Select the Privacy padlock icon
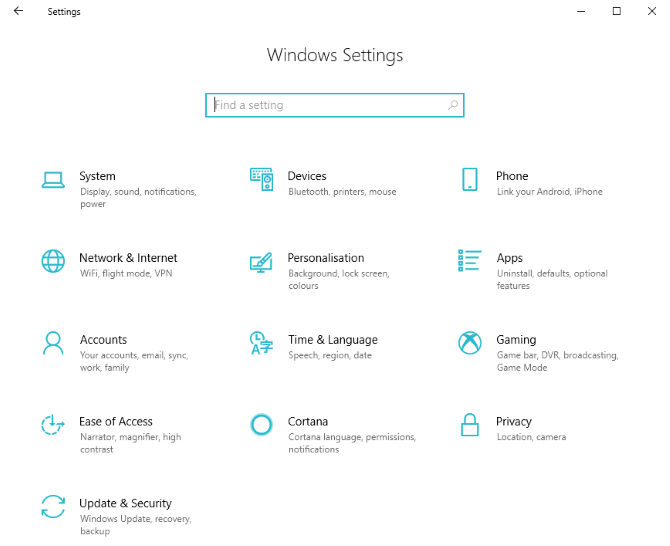This screenshot has width=670, height=546. [x=469, y=425]
